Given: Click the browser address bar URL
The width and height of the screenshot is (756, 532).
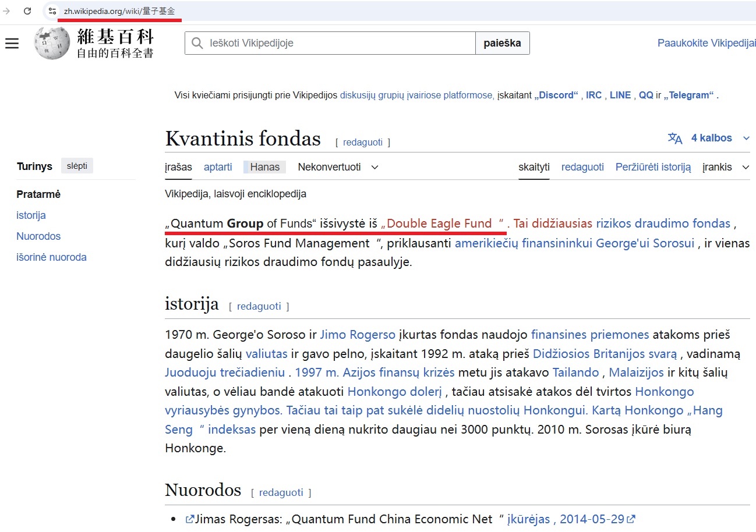Looking at the screenshot, I should tap(119, 11).
